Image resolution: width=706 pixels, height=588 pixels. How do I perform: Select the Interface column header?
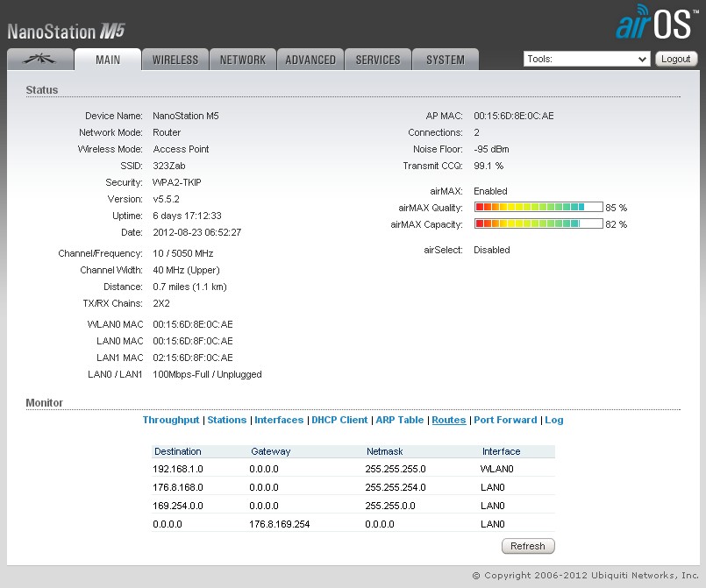pos(501,451)
